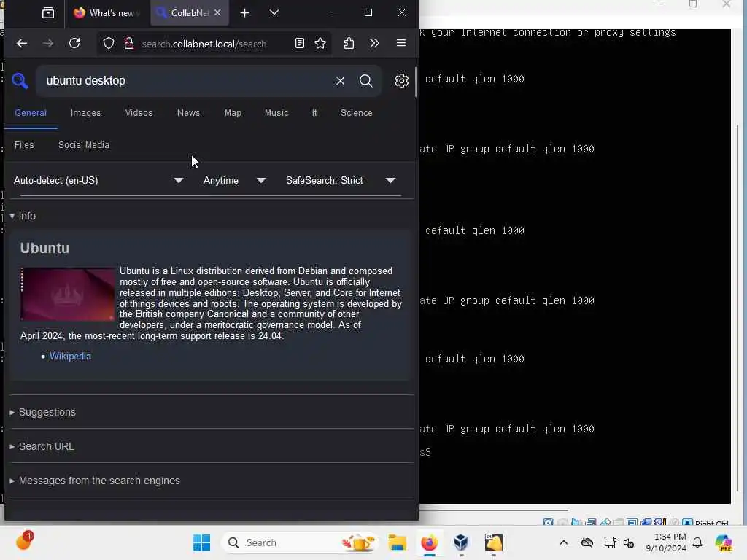Show more toolbar tools overflow
Screen dimensions: 747x560
[x=374, y=43]
